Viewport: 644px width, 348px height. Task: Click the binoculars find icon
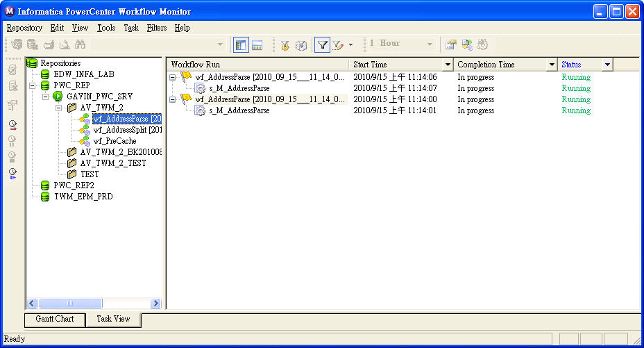click(x=80, y=44)
